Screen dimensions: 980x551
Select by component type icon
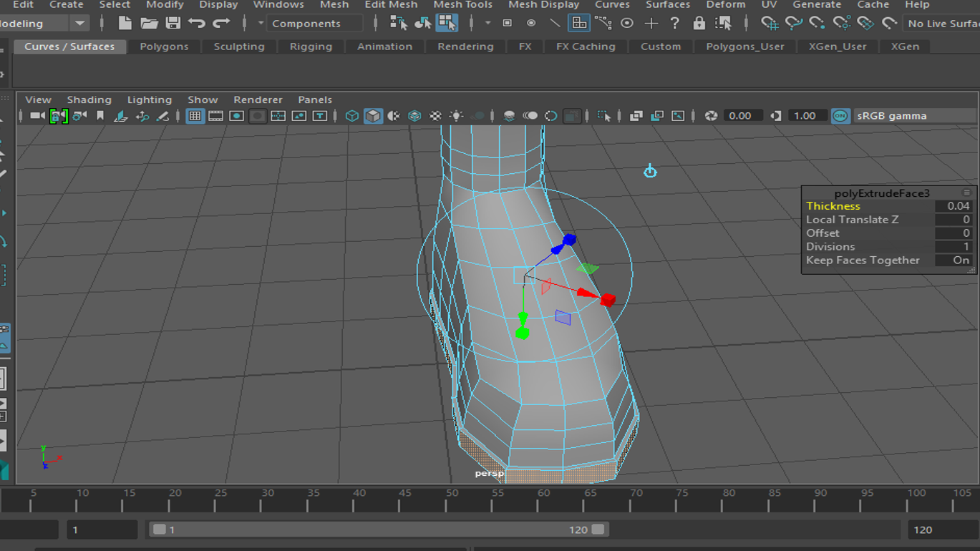(447, 23)
